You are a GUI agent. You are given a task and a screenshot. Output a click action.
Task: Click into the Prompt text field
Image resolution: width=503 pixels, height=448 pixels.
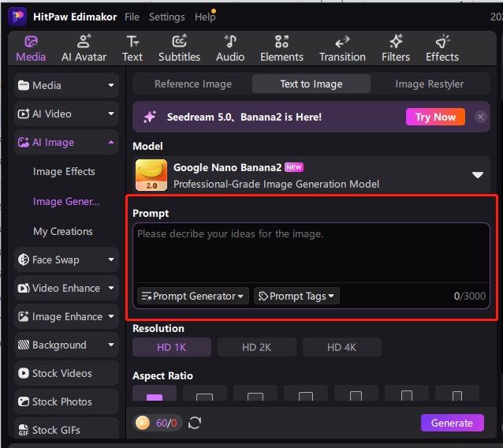click(x=311, y=252)
